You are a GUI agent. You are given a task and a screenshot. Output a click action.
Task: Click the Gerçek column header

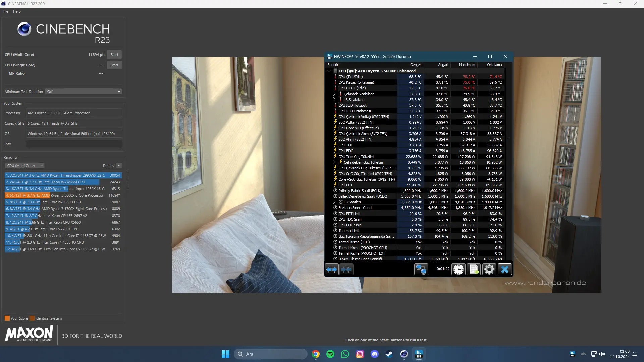click(411, 65)
